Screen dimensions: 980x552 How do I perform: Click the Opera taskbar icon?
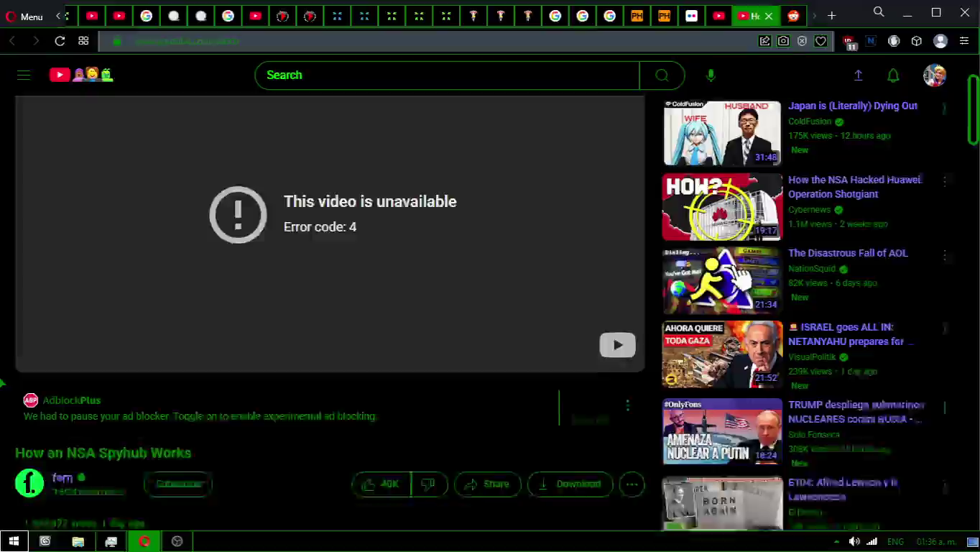tap(144, 541)
